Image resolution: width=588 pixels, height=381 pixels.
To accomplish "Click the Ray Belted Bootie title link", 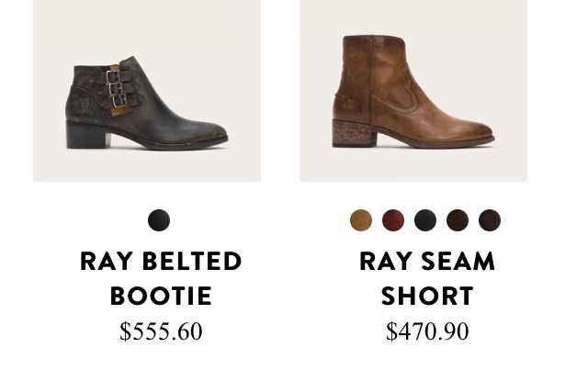I will pos(161,278).
